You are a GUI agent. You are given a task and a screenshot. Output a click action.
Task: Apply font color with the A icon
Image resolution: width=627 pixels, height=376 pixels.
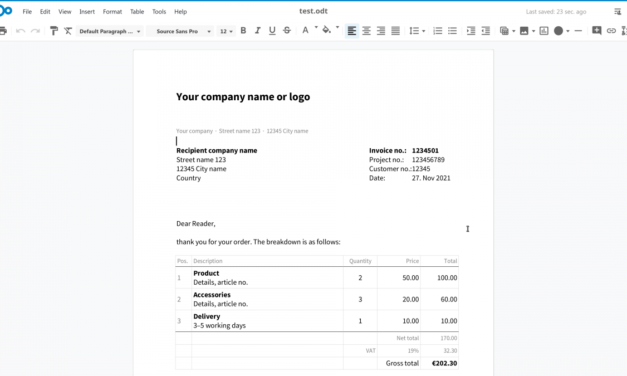[305, 30]
